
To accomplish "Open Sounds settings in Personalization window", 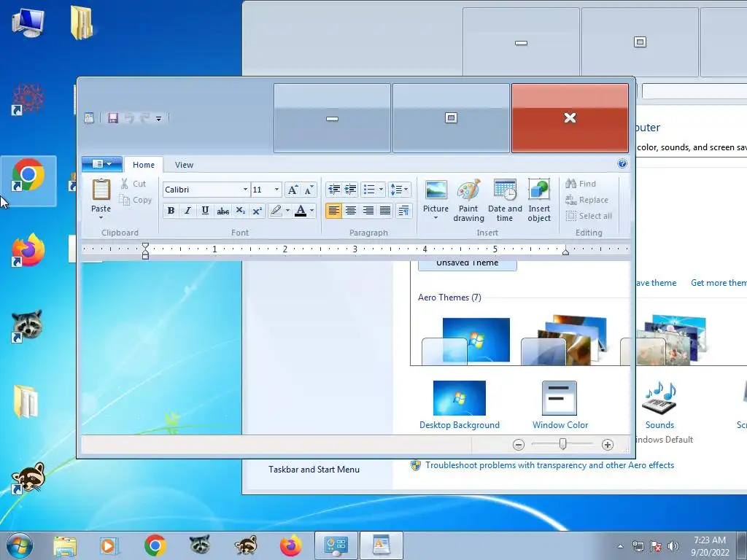I will point(659,405).
